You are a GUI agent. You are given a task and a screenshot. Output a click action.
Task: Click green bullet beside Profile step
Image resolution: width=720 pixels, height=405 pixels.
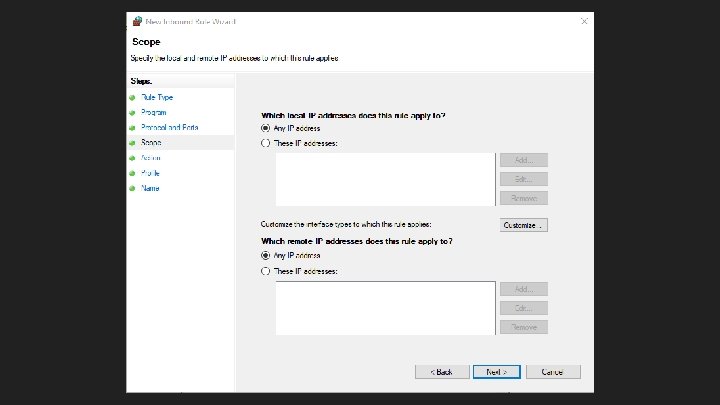(131, 173)
